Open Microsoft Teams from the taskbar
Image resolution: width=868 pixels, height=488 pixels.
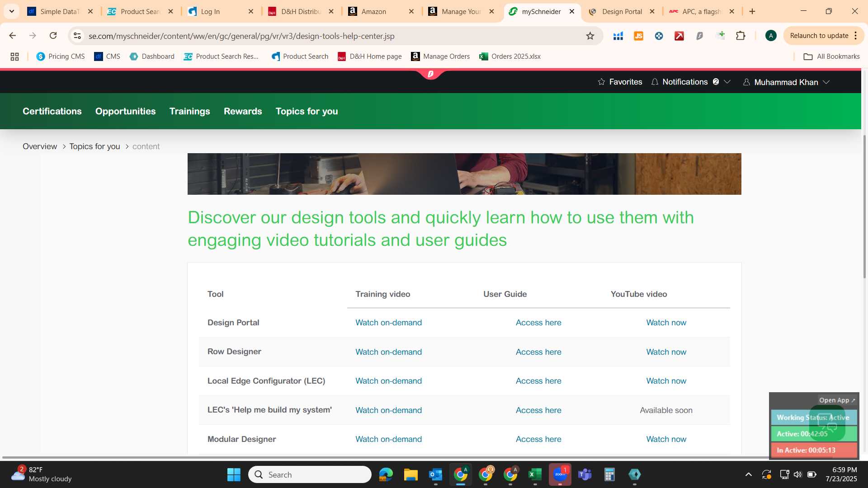(x=585, y=474)
